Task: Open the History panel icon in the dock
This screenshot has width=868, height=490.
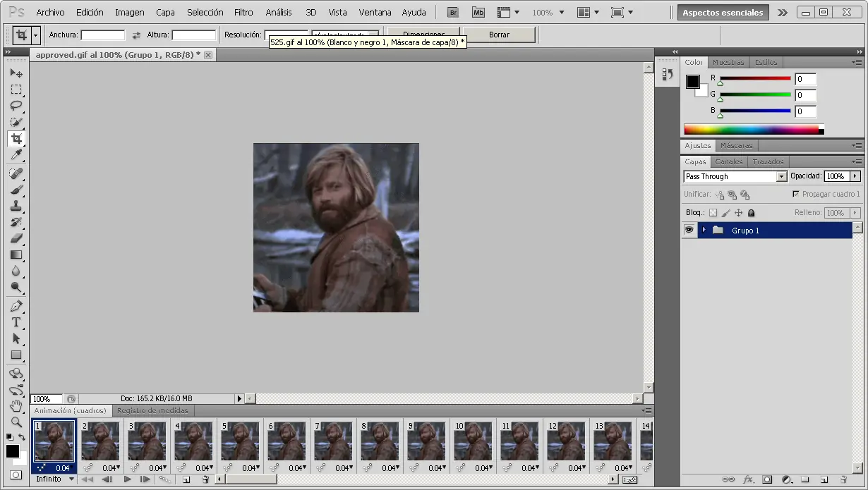Action: (x=668, y=74)
